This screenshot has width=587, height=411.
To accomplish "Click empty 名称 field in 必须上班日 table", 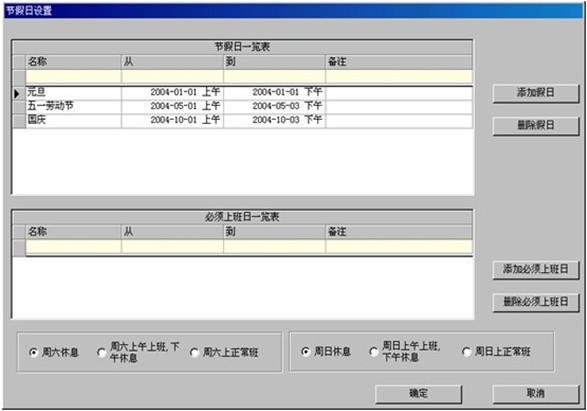I will pyautogui.click(x=73, y=247).
